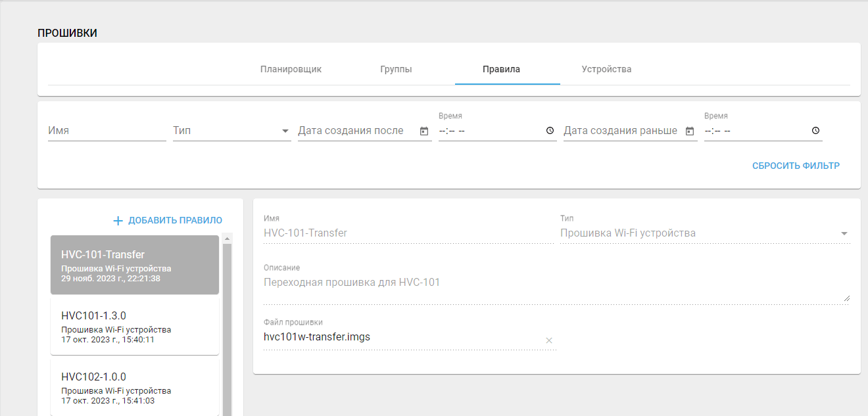This screenshot has width=868, height=416.
Task: Click resize handle of Описание textarea
Action: (846, 298)
